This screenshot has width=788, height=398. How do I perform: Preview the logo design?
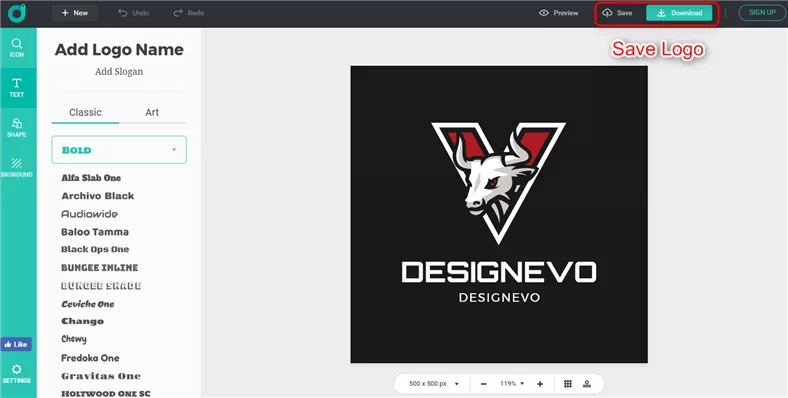point(558,13)
